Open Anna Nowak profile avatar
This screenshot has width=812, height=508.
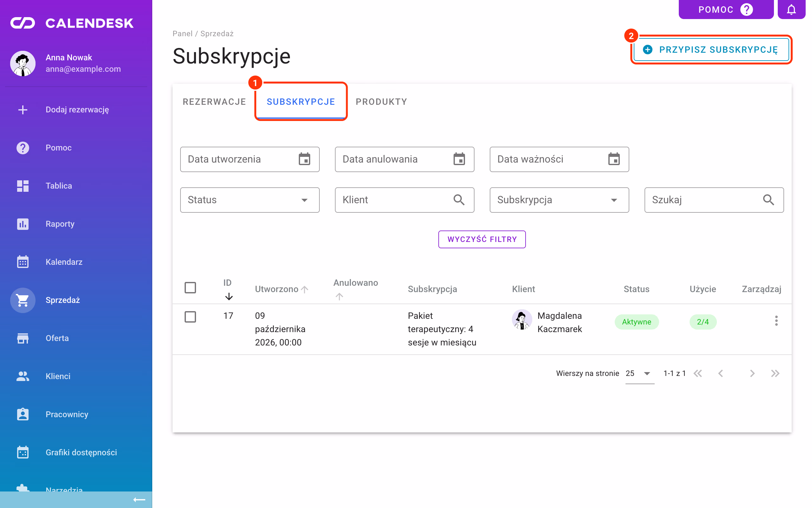(23, 63)
